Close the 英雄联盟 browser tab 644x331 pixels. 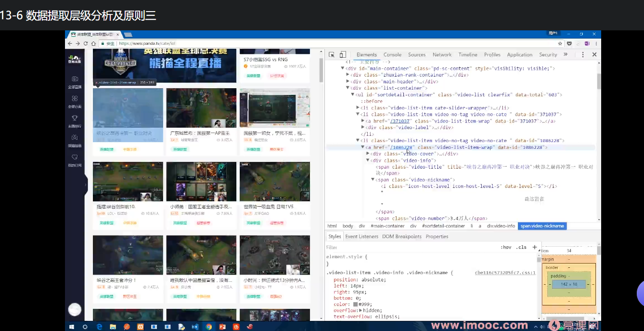[117, 35]
